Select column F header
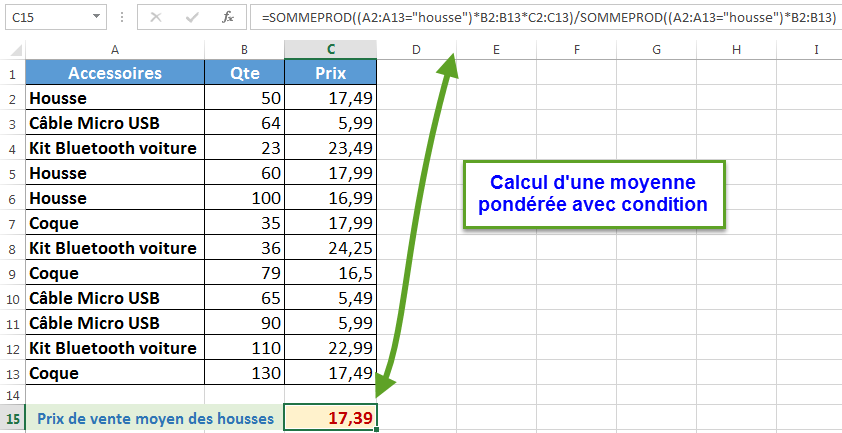Image resolution: width=842 pixels, height=433 pixels. (576, 50)
